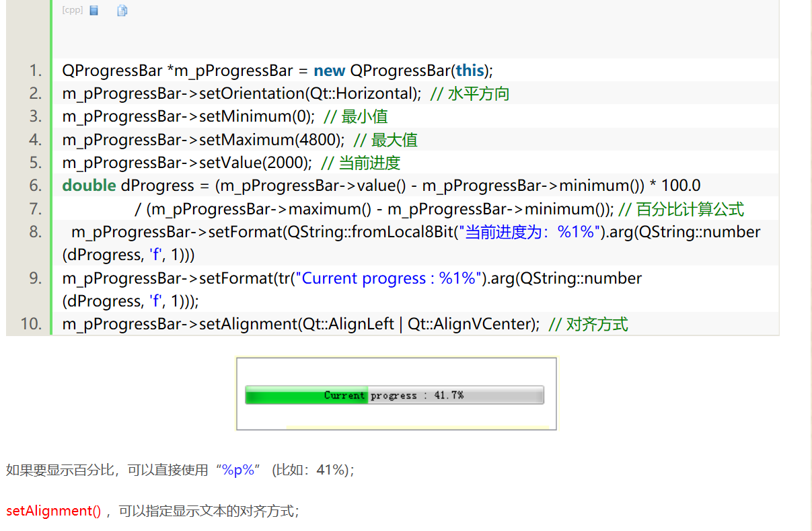
Task: Click the setValue(2000) code line
Action: (x=231, y=163)
